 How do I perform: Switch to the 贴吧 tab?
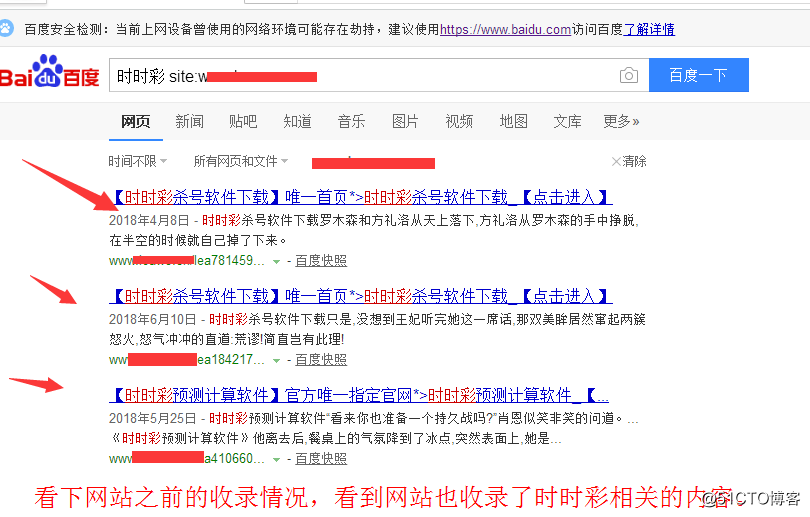[243, 121]
